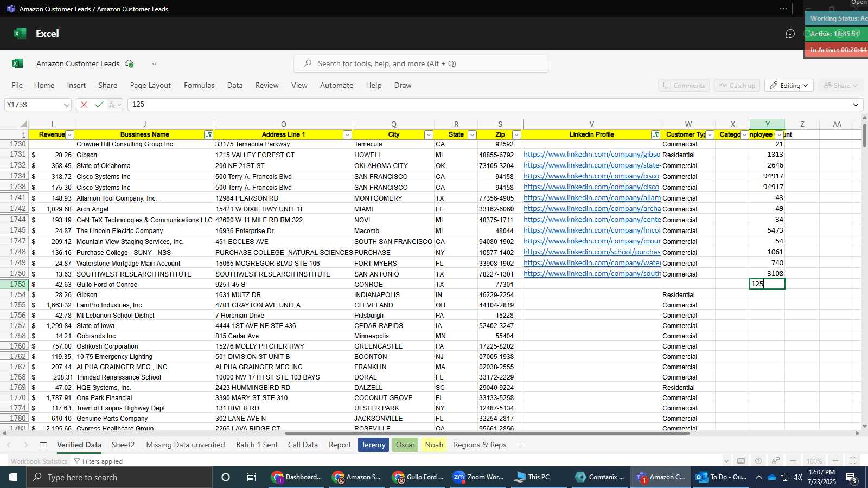Open the Draw ribbon tab
Image resolution: width=868 pixels, height=488 pixels.
[403, 85]
